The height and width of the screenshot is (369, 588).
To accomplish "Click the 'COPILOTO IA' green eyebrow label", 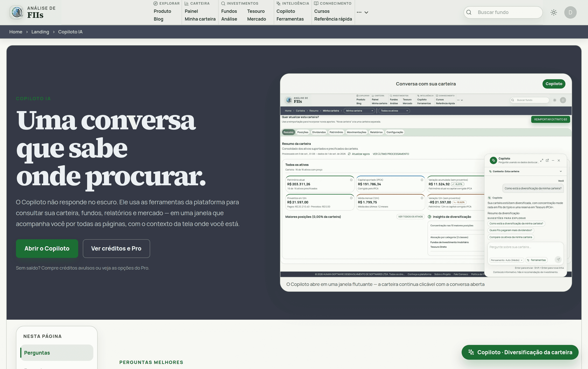I will point(33,98).
